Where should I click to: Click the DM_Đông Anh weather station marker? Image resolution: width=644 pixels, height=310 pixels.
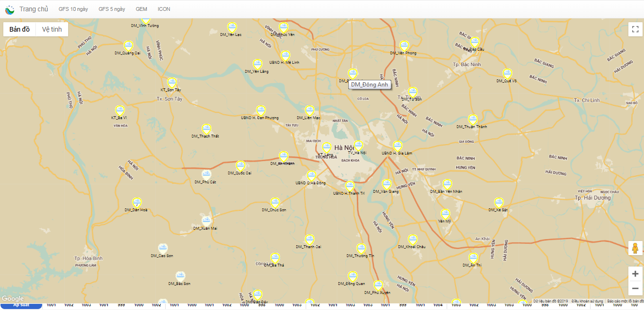pos(353,74)
